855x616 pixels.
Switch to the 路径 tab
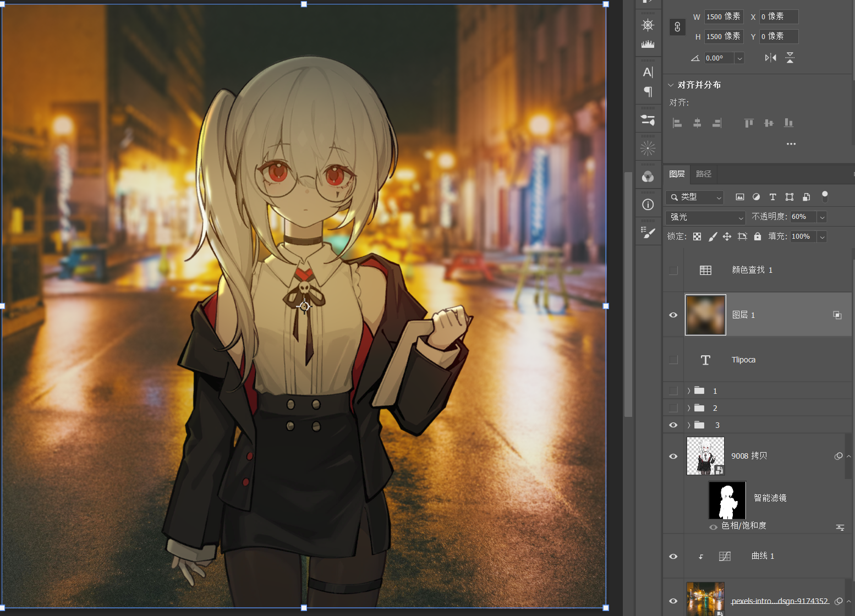tap(703, 174)
